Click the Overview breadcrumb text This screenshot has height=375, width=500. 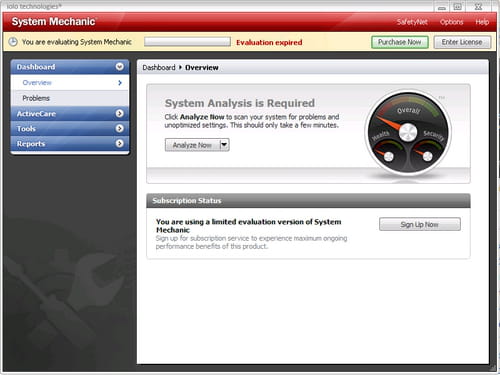(202, 68)
